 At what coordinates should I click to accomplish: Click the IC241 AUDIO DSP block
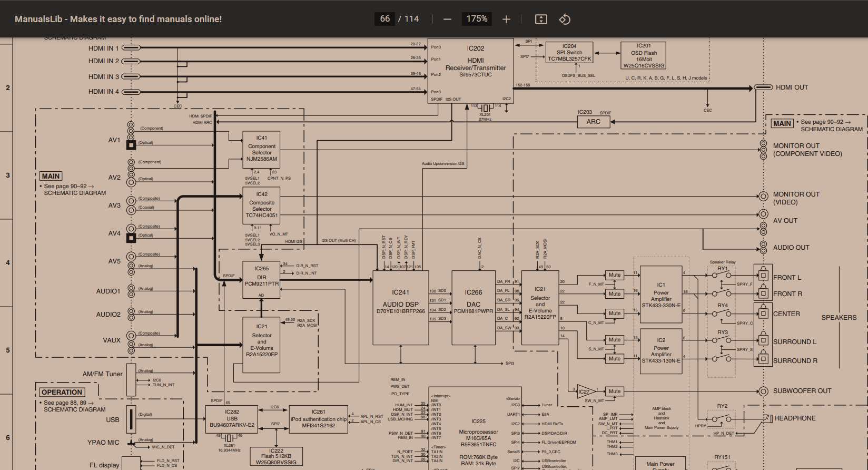click(401, 308)
